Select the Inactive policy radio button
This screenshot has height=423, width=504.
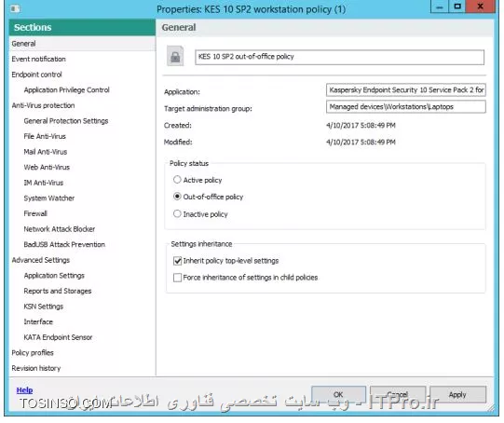(x=177, y=213)
